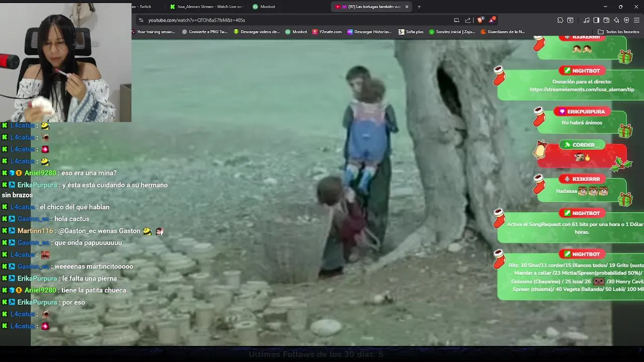Open the Brave Wallet icon
Viewport: 644px width, 362px height.
[x=606, y=20]
